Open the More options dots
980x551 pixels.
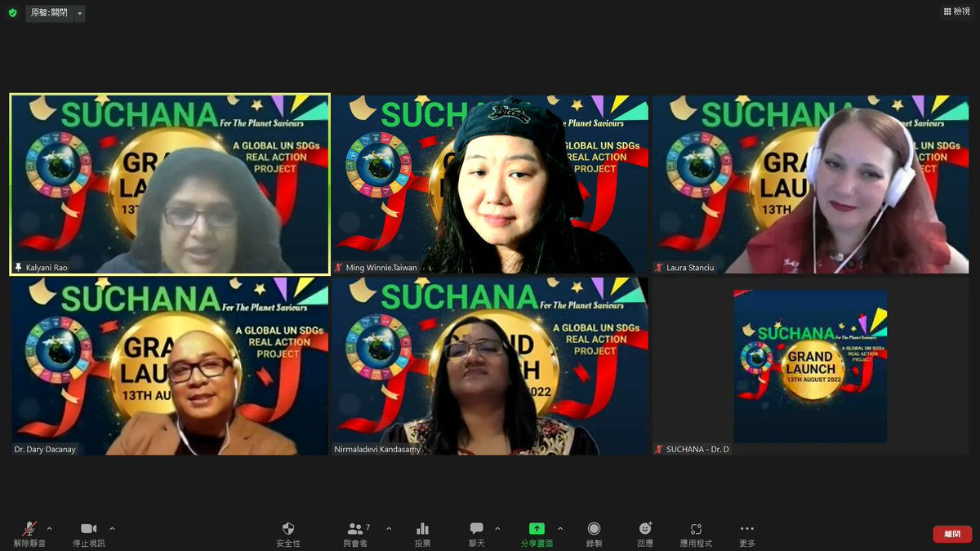tap(747, 534)
